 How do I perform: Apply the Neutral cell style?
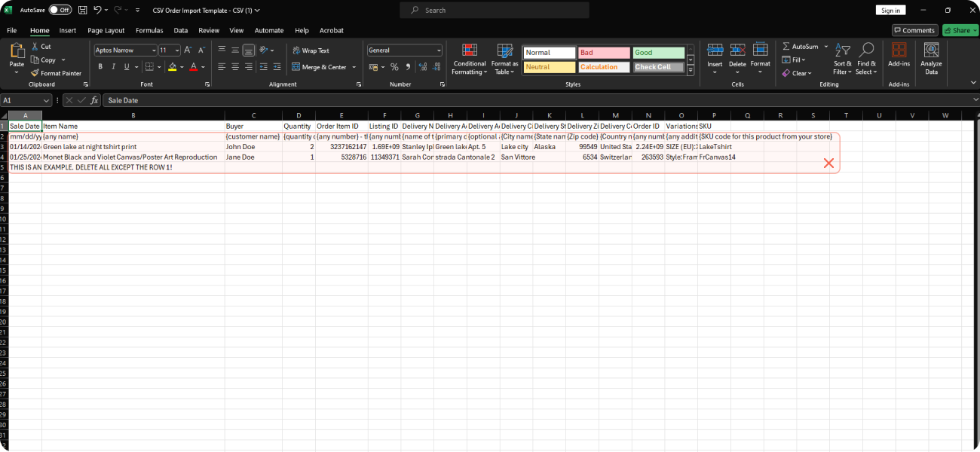(549, 67)
